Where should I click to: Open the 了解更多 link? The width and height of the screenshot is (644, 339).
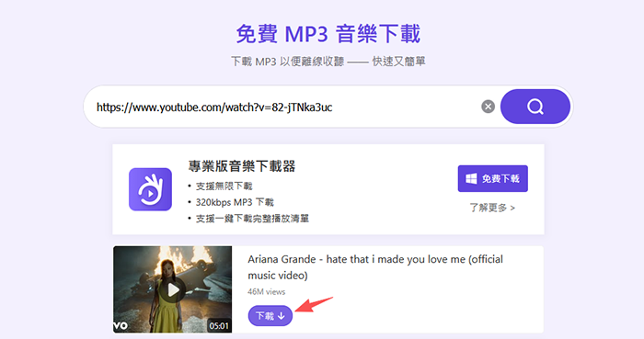pos(492,208)
